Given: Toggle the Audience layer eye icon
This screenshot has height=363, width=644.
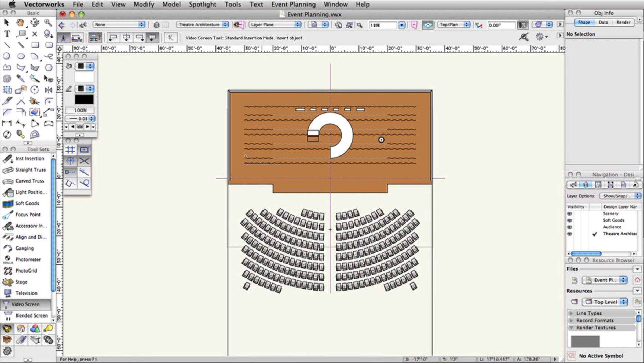Looking at the screenshot, I should (x=570, y=227).
